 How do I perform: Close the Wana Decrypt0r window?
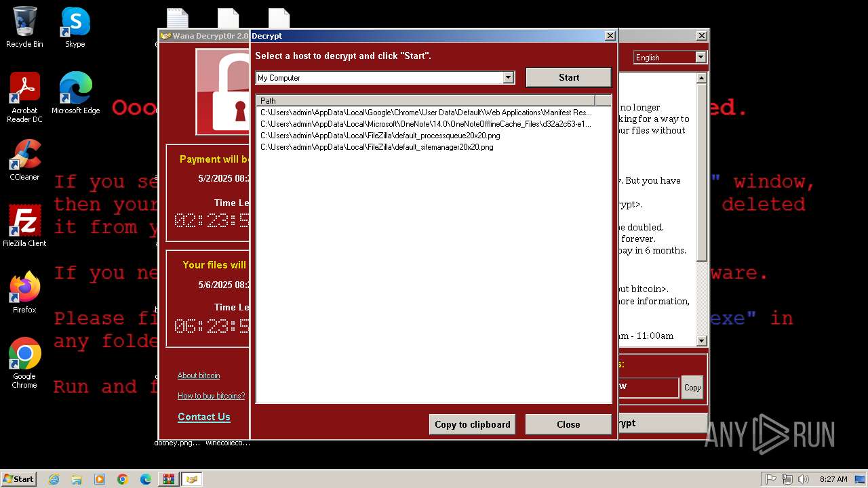click(701, 36)
